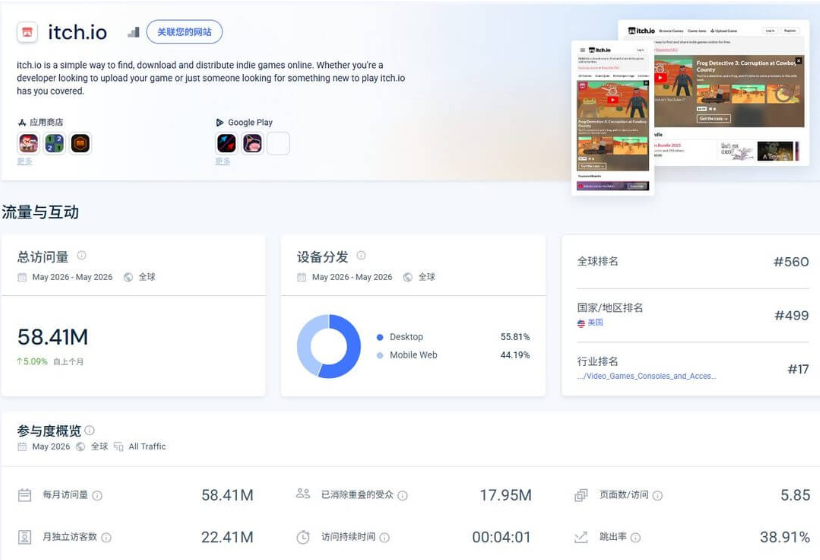This screenshot has height=560, width=820.
Task: Click the globe icon in 参与度概览 header
Action: point(81,447)
